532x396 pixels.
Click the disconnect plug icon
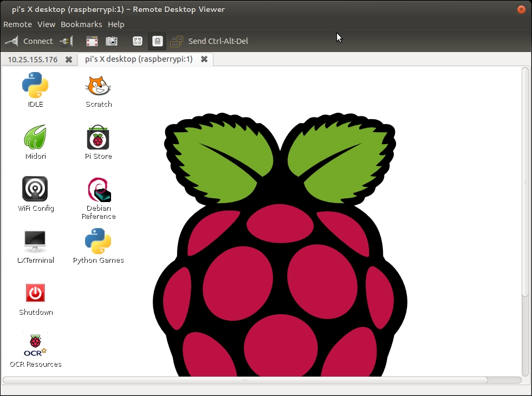click(x=66, y=41)
